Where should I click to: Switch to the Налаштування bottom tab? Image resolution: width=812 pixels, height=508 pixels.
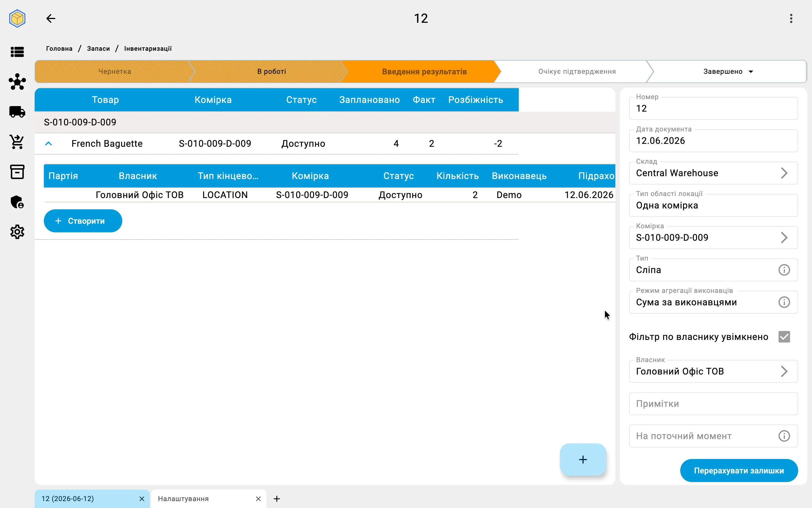pos(208,498)
